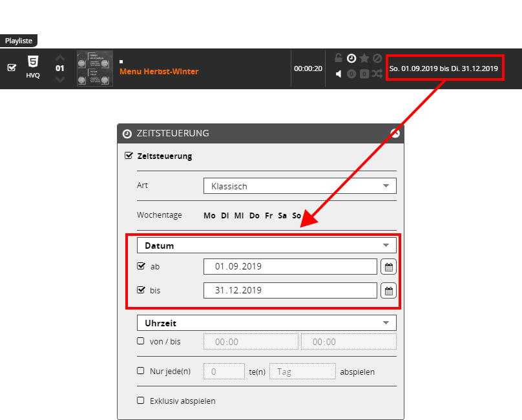Click the 'bis' date field with 31.12.2019
This screenshot has width=522, height=420.
[x=289, y=291]
